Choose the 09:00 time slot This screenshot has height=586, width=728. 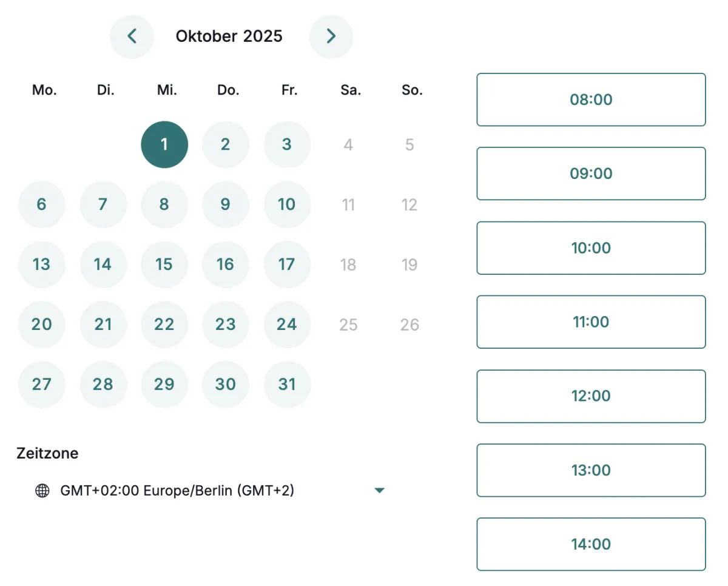click(591, 173)
